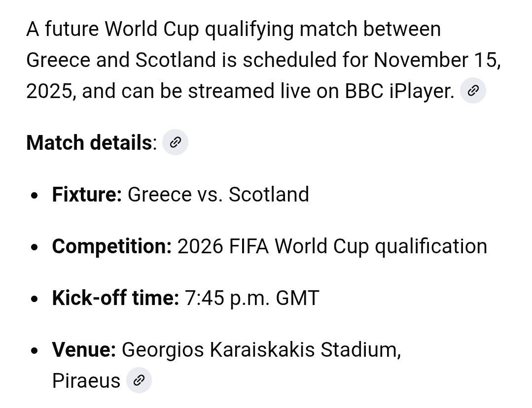532x408 pixels.
Task: Click the bullet point before Fixture
Action: (34, 196)
